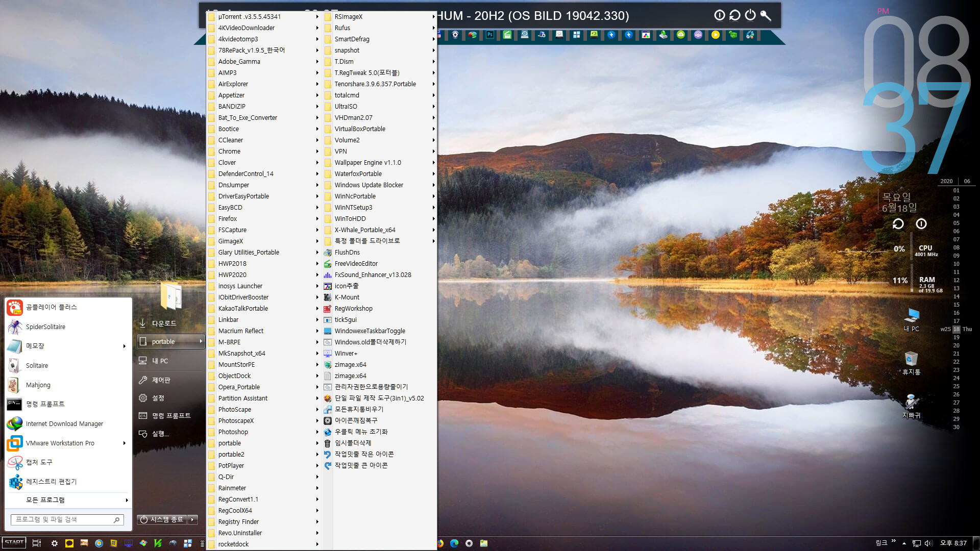
Task: Click the Edge browser icon on the taskbar
Action: (454, 543)
